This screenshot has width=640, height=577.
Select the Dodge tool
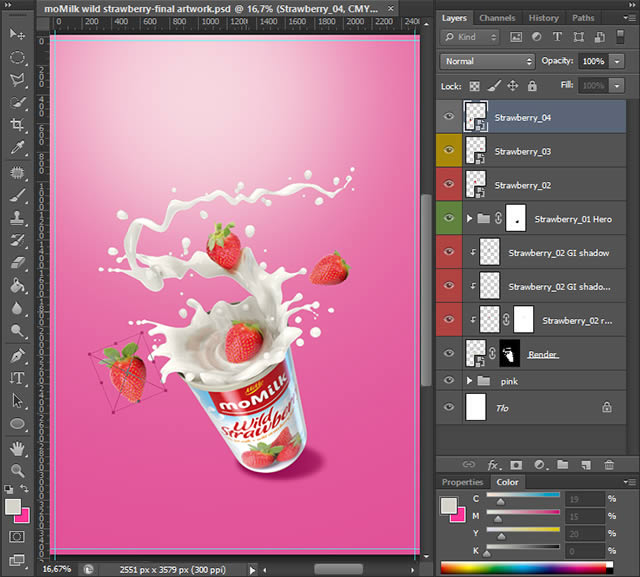(17, 331)
